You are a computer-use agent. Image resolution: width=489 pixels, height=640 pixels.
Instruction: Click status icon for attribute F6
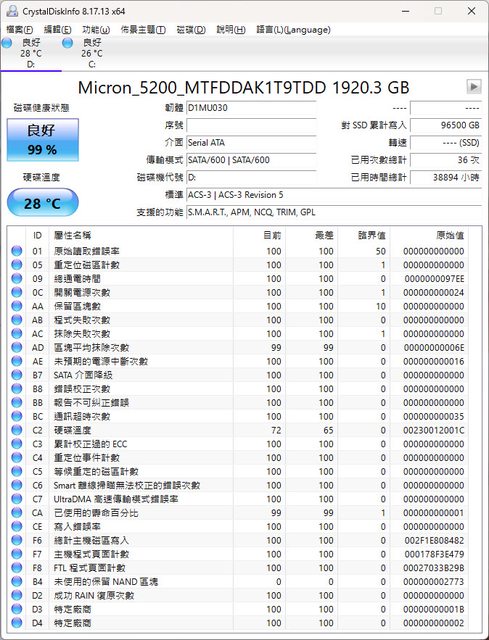[17, 540]
